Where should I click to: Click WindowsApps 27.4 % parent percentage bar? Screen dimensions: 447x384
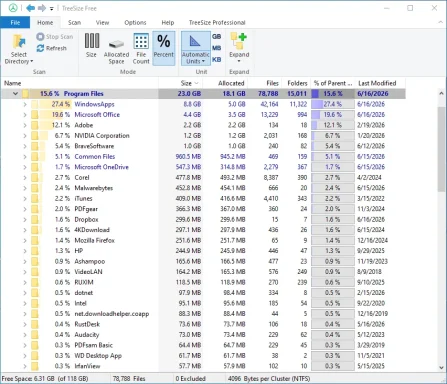pos(333,104)
